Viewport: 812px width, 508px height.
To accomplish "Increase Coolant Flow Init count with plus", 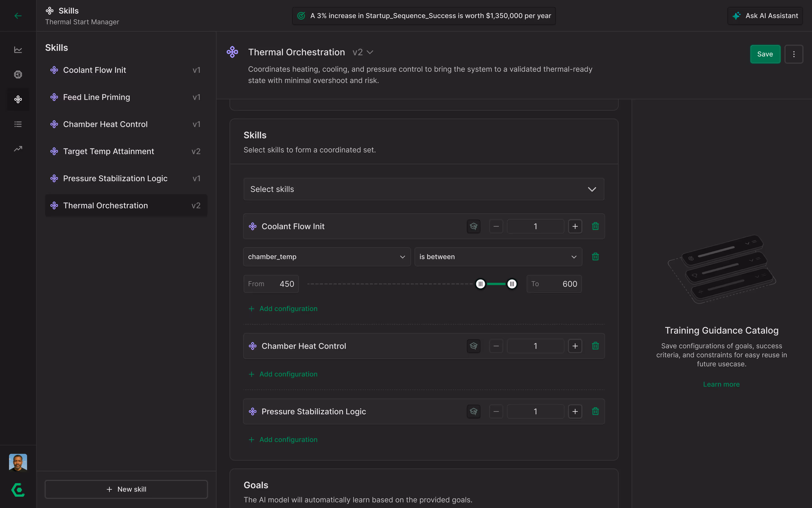I will point(575,226).
